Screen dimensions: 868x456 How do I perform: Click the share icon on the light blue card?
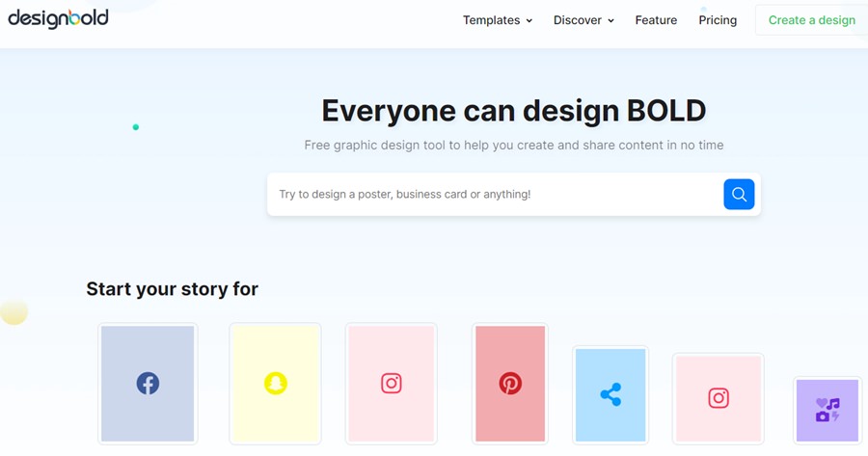tap(610, 394)
